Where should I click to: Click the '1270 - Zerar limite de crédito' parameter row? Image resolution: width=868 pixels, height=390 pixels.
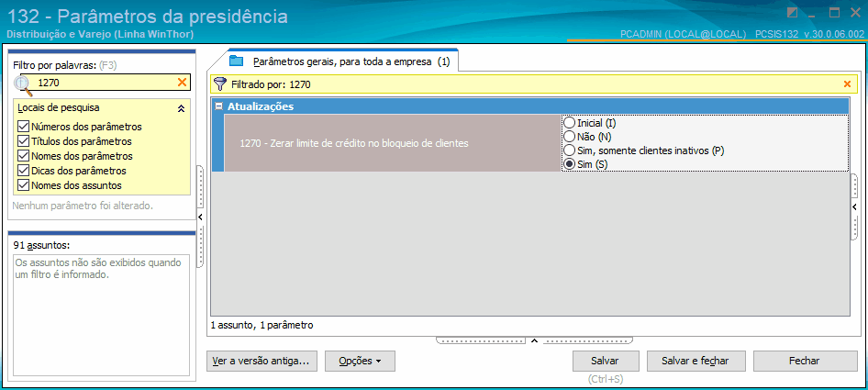(393, 143)
